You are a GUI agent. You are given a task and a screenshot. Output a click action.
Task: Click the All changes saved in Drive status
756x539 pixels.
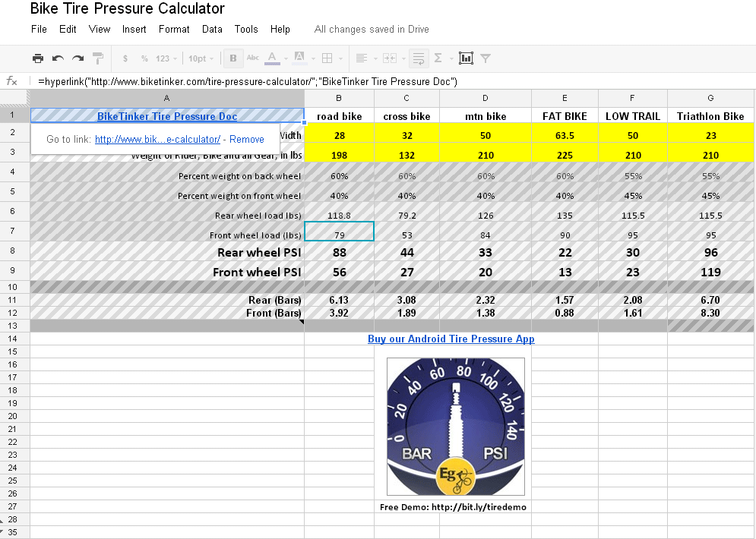(x=372, y=30)
